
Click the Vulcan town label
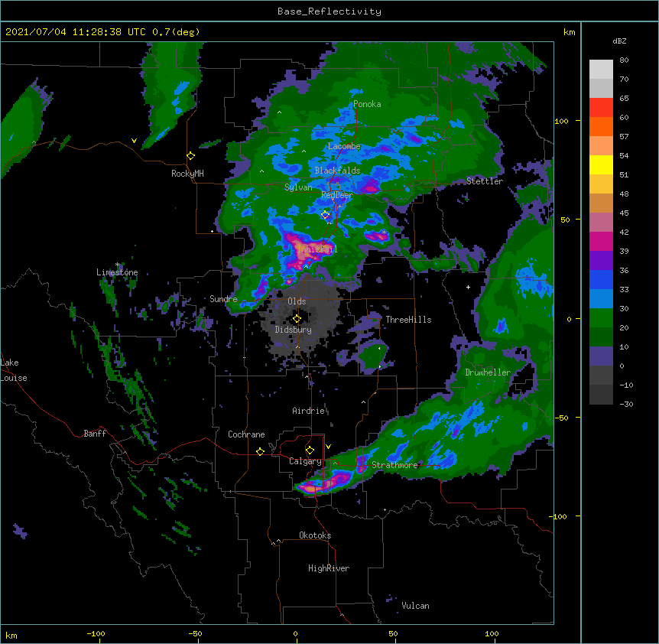(415, 606)
